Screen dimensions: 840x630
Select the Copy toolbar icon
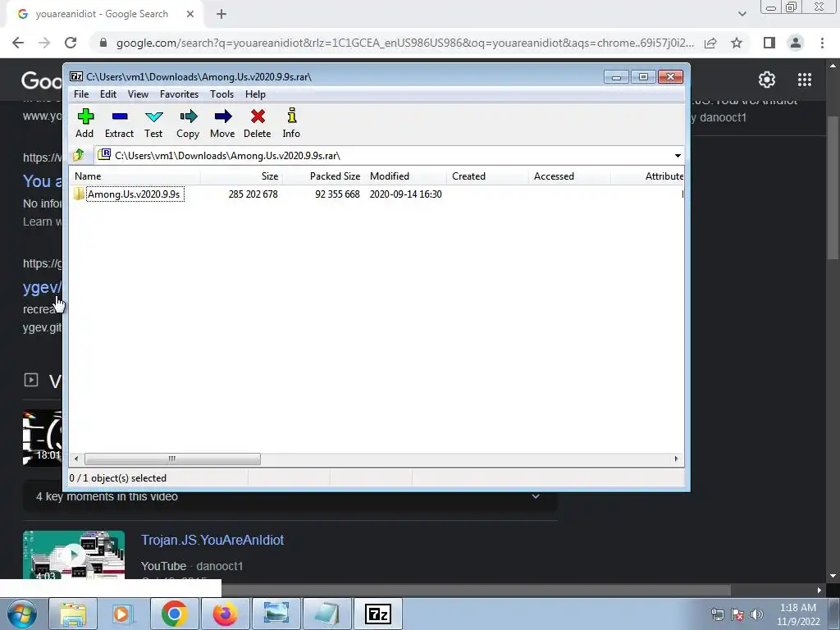(188, 123)
